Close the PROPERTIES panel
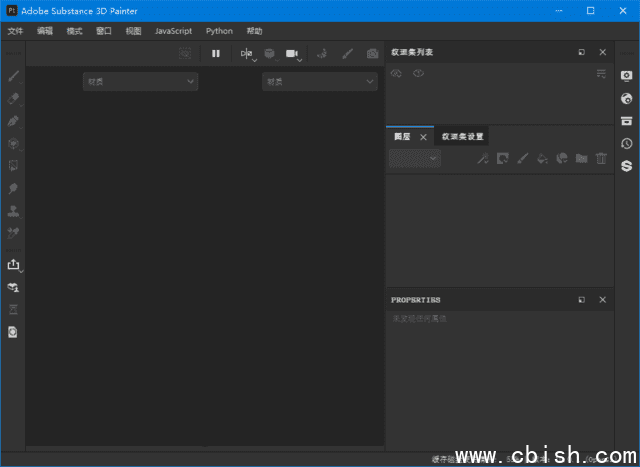The width and height of the screenshot is (640, 467). 602,300
